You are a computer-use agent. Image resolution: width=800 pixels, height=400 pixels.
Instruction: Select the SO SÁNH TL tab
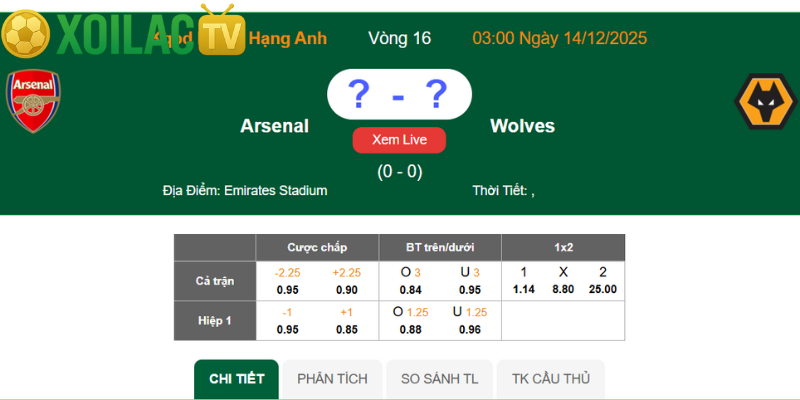point(440,379)
